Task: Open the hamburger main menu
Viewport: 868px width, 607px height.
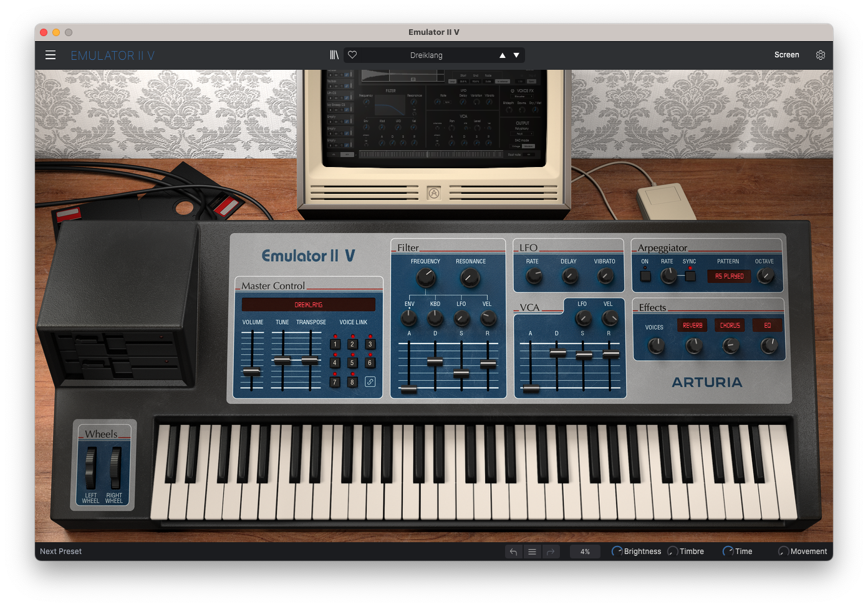Action: 51,55
